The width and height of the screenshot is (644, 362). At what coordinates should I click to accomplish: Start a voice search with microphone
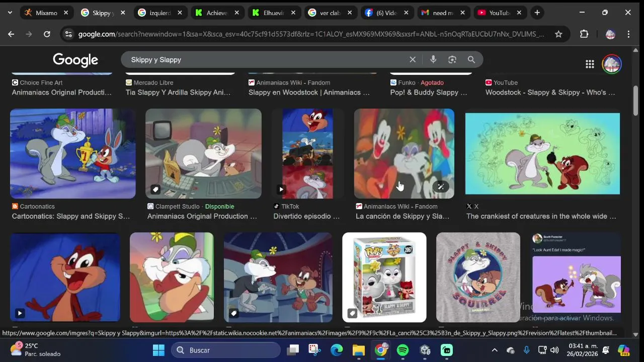pyautogui.click(x=433, y=60)
